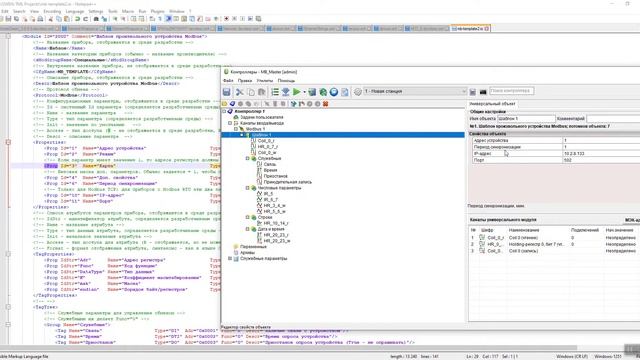The width and height of the screenshot is (640, 360).
Task: Click the Undo icon in Notepad++ toolbar
Action: 77,19
